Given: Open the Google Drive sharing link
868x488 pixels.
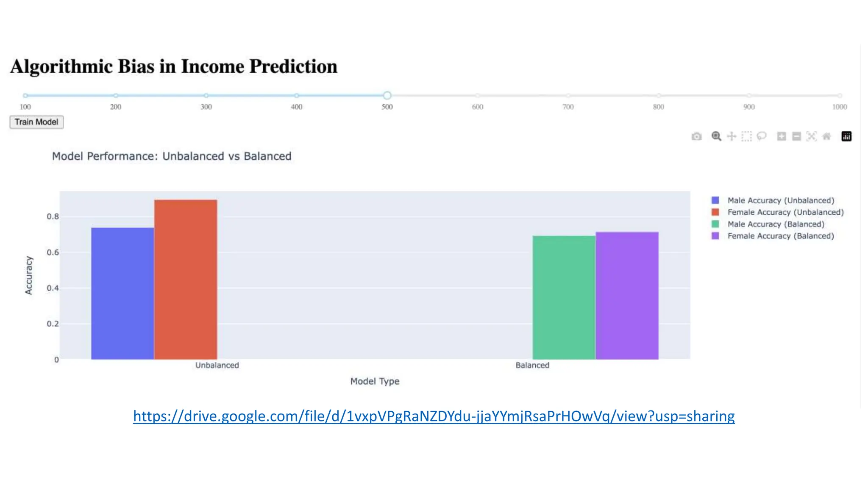Looking at the screenshot, I should pyautogui.click(x=434, y=416).
